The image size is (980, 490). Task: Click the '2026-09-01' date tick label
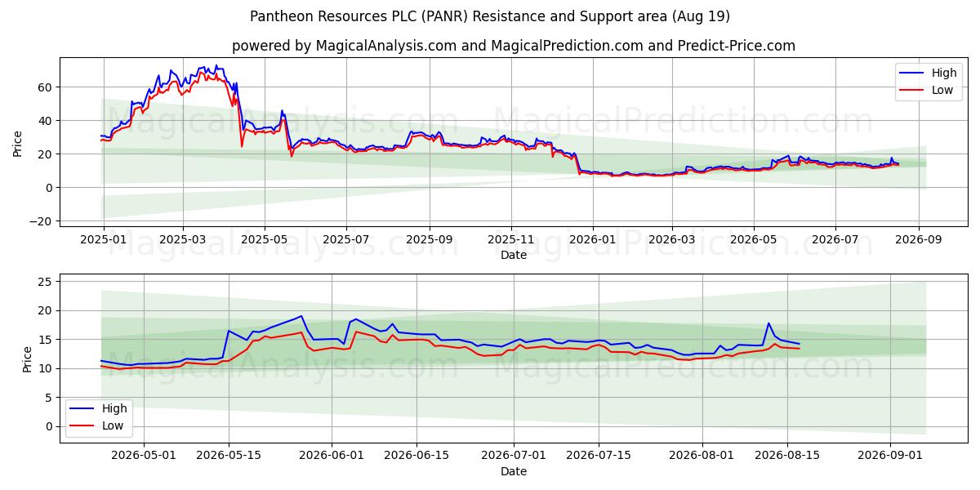pos(889,457)
